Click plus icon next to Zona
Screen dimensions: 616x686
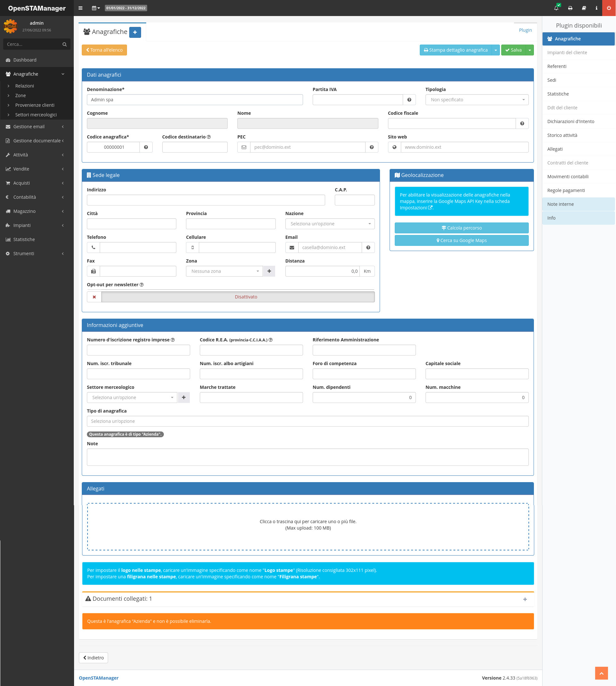tap(269, 271)
